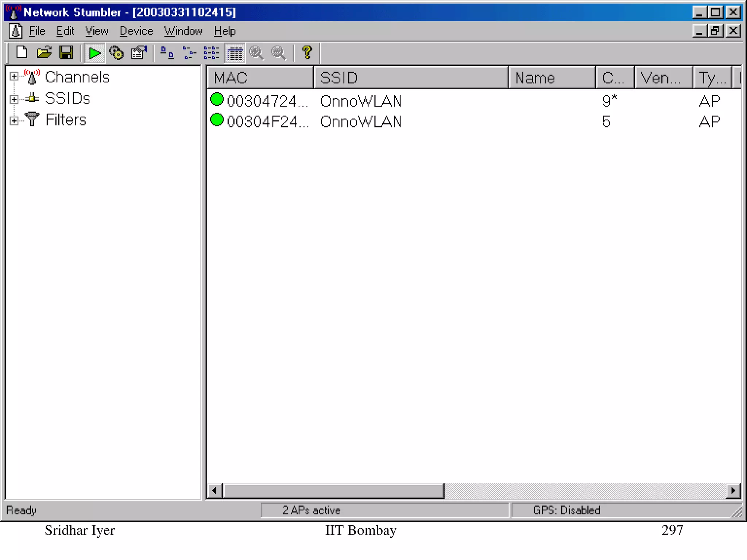Click the horizontal scrollbar thumb
The image size is (747, 560).
pos(333,491)
